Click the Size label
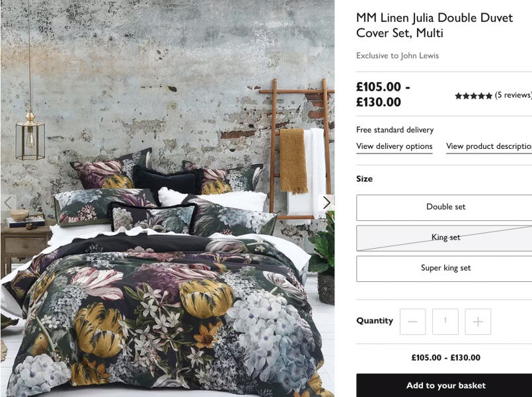This screenshot has width=532, height=397. pyautogui.click(x=364, y=179)
